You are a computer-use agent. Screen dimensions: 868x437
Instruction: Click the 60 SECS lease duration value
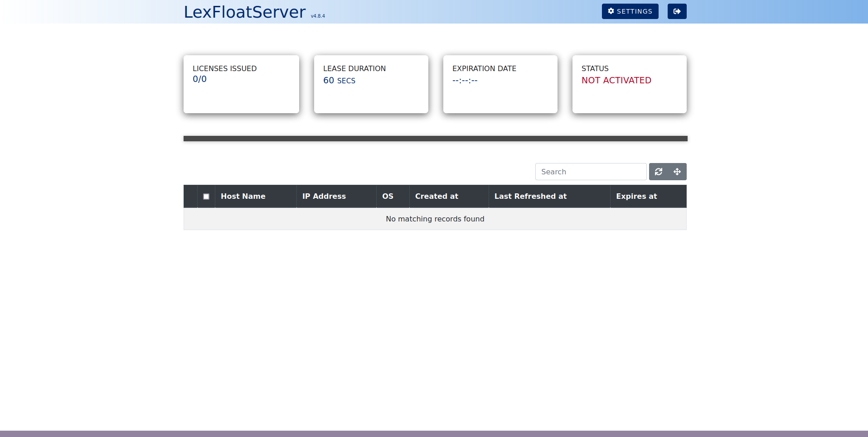[339, 80]
